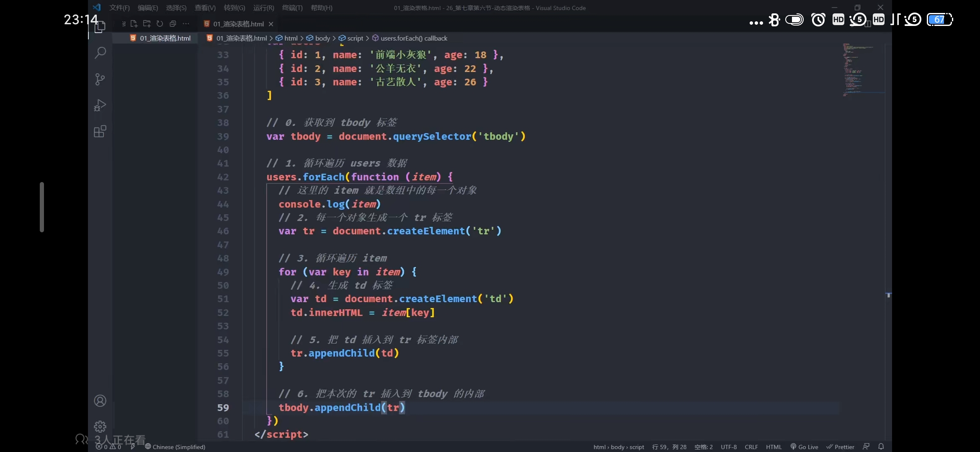
Task: Open the 文件(F) menu
Action: [119, 8]
